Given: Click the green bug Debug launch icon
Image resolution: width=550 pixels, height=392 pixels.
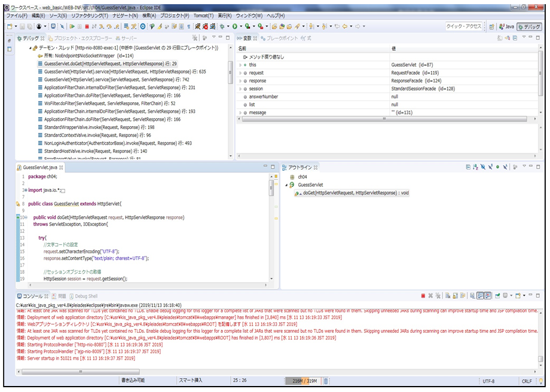Looking at the screenshot, I should 222,26.
